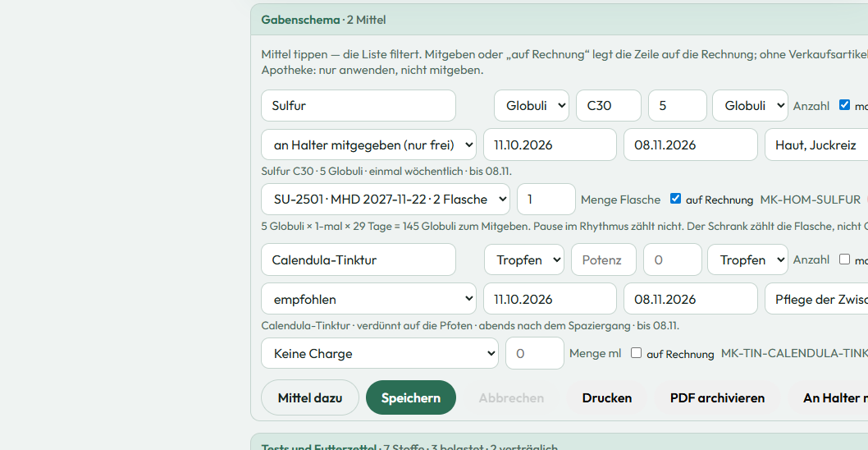Open the 'an Halter mitgegeben (nur frei)' dropdown

point(368,145)
